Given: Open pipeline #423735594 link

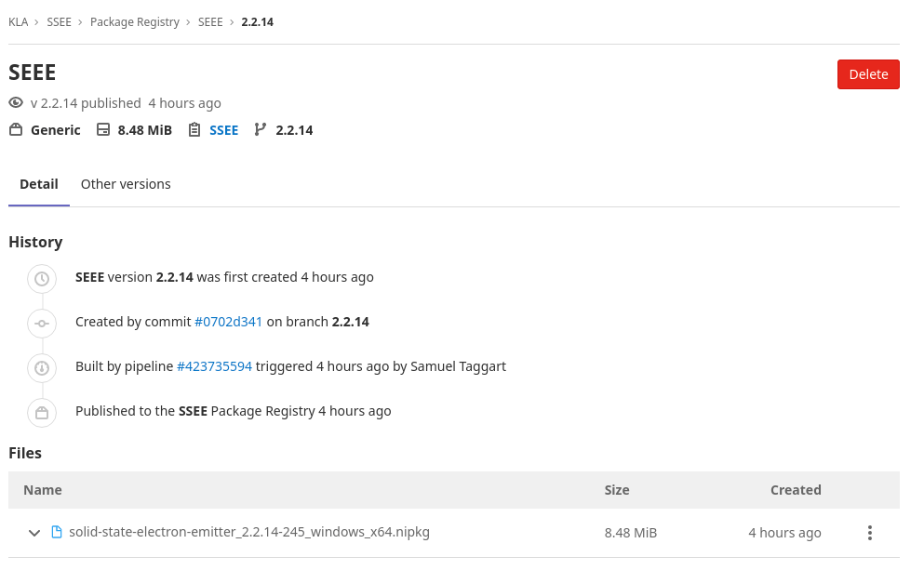Looking at the screenshot, I should coord(215,367).
